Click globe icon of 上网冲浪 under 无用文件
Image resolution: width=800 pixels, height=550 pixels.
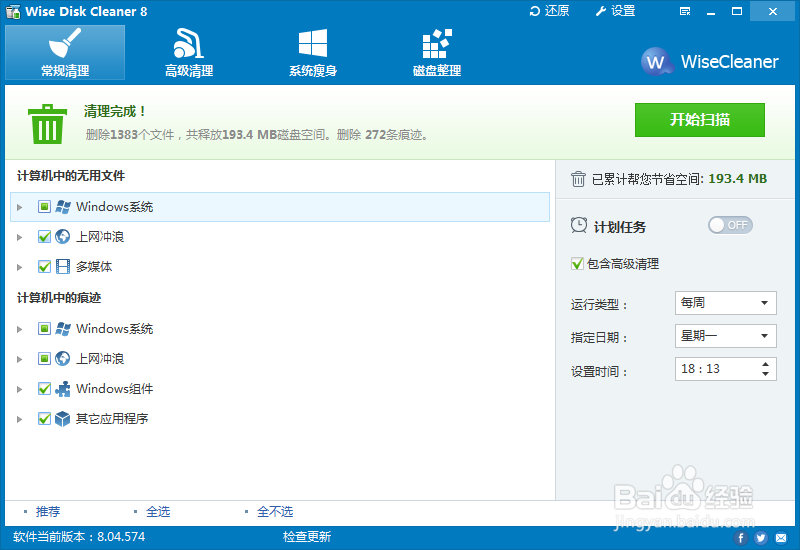point(63,236)
